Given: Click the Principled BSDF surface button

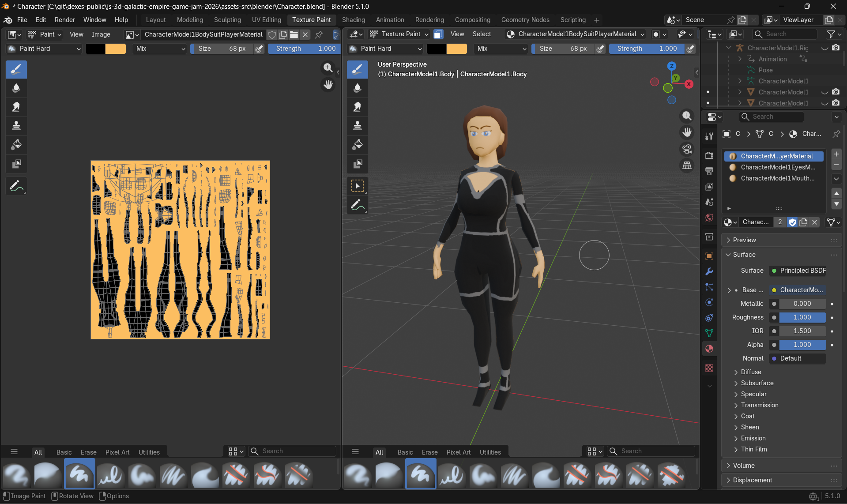Looking at the screenshot, I should click(798, 271).
